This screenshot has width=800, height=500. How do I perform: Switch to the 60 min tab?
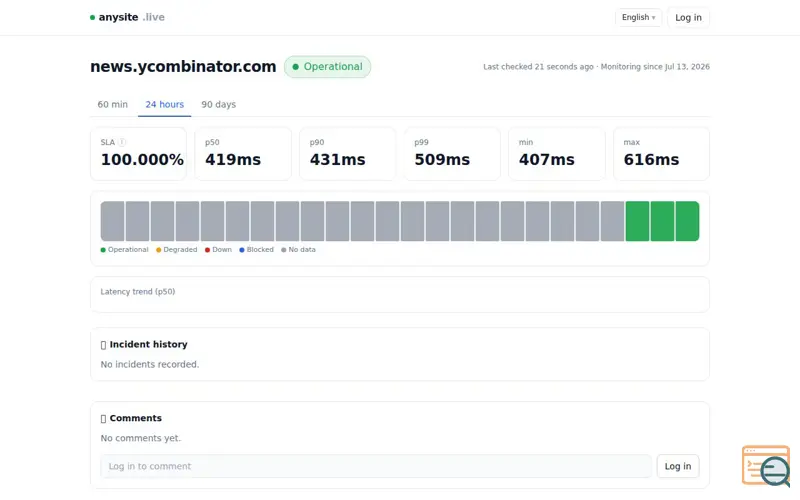click(x=112, y=105)
